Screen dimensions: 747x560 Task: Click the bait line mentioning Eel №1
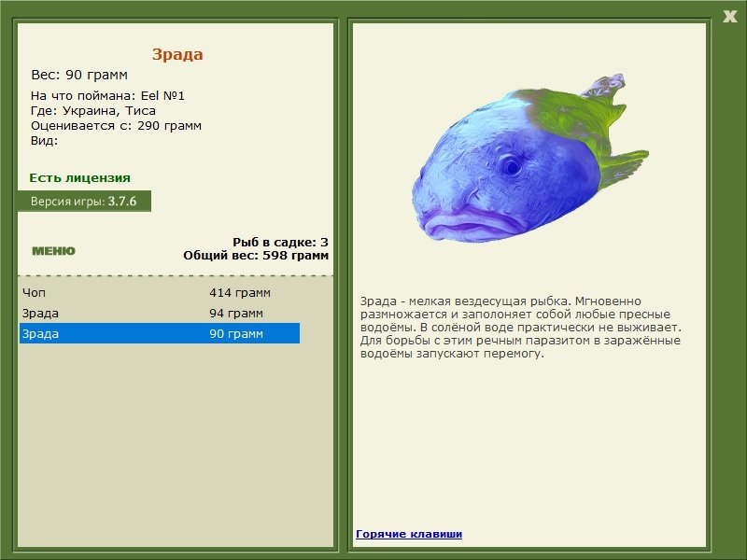(114, 95)
